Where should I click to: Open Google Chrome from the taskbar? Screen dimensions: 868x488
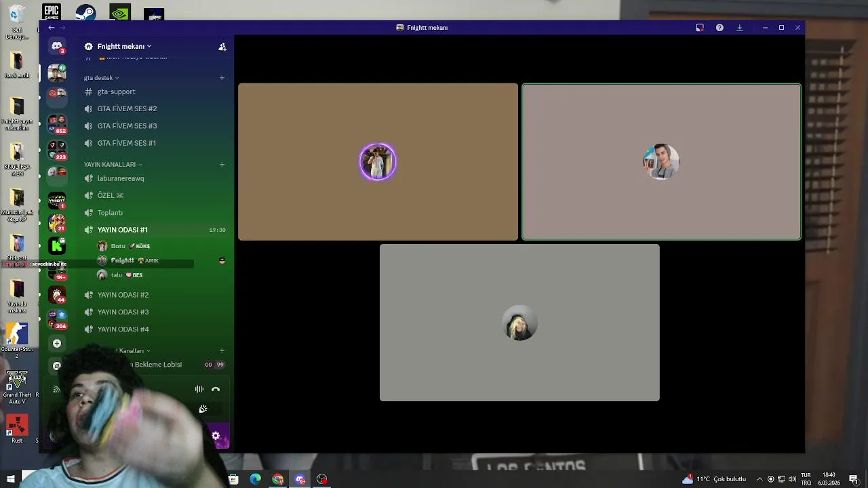[278, 479]
